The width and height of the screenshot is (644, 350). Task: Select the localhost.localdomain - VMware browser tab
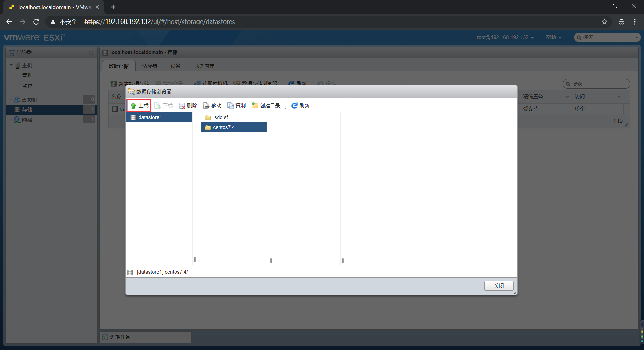[x=54, y=7]
